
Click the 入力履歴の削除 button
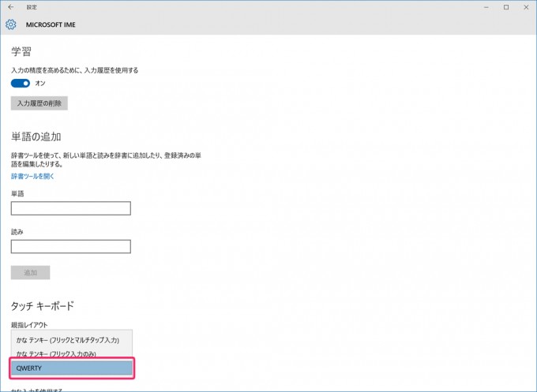[39, 103]
